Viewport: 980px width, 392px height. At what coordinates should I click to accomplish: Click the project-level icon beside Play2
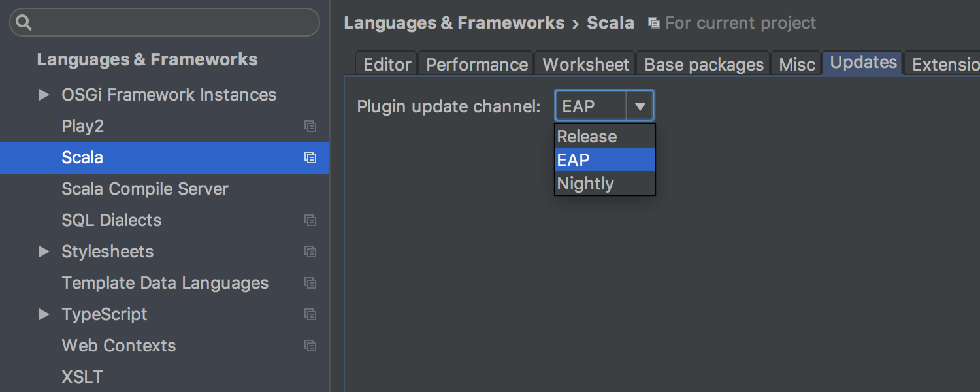coord(310,126)
